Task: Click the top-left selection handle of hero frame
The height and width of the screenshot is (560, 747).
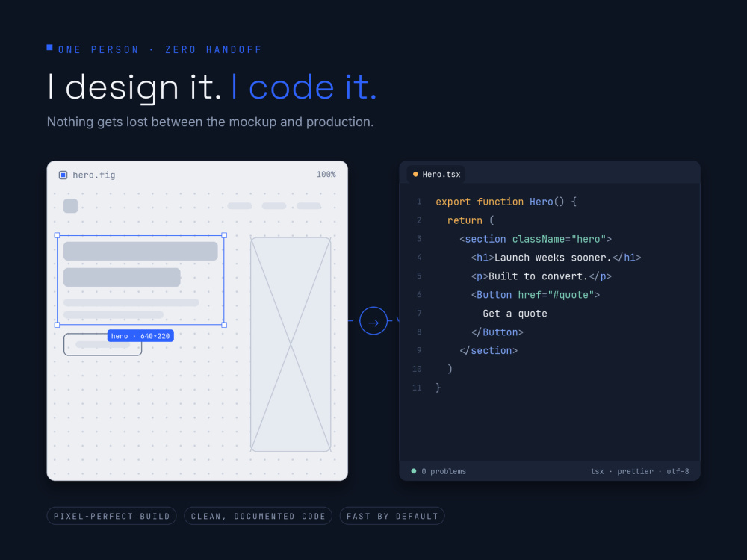Action: [58, 235]
